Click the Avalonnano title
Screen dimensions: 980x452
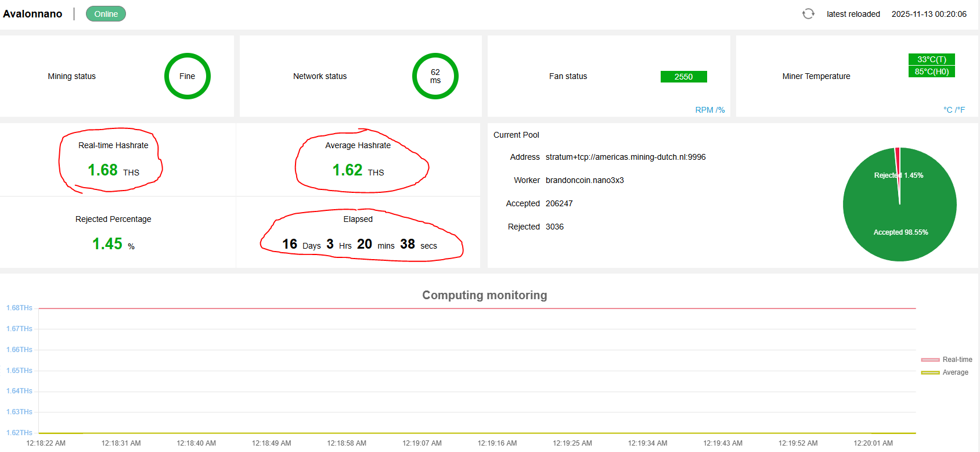pos(33,14)
